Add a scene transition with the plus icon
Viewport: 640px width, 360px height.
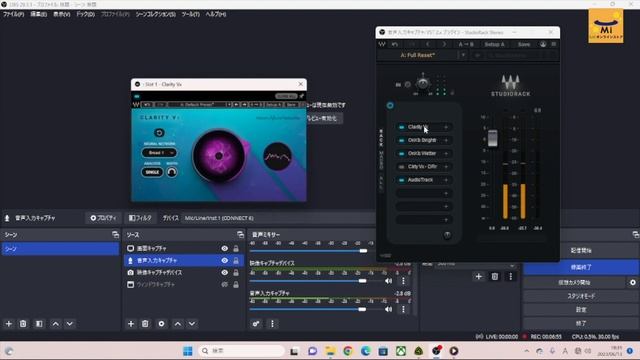tap(478, 277)
